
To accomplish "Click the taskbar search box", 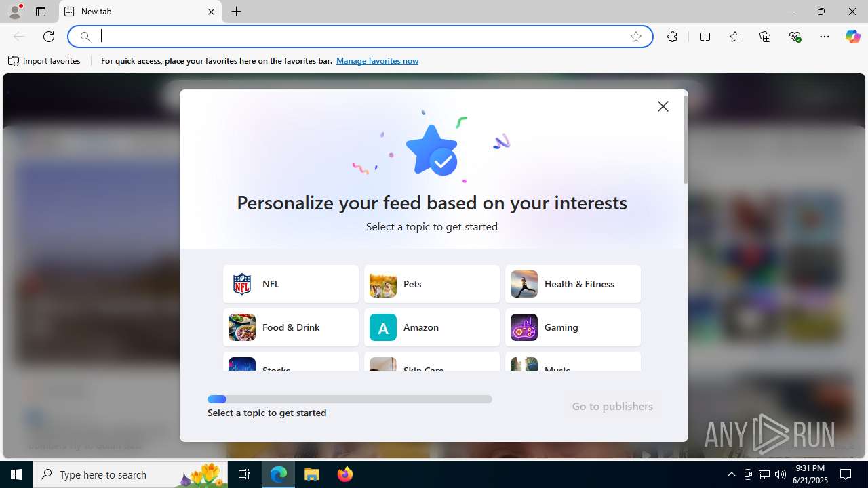I will coord(130,474).
